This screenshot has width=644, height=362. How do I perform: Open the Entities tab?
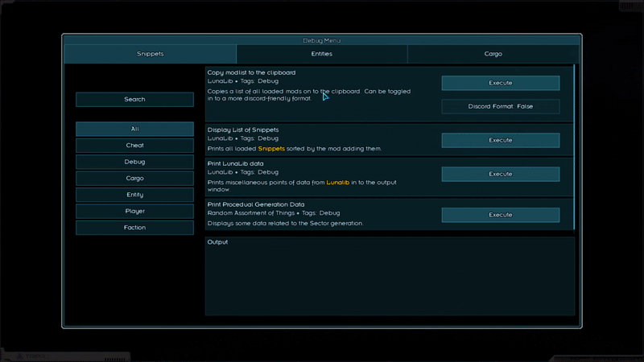321,54
